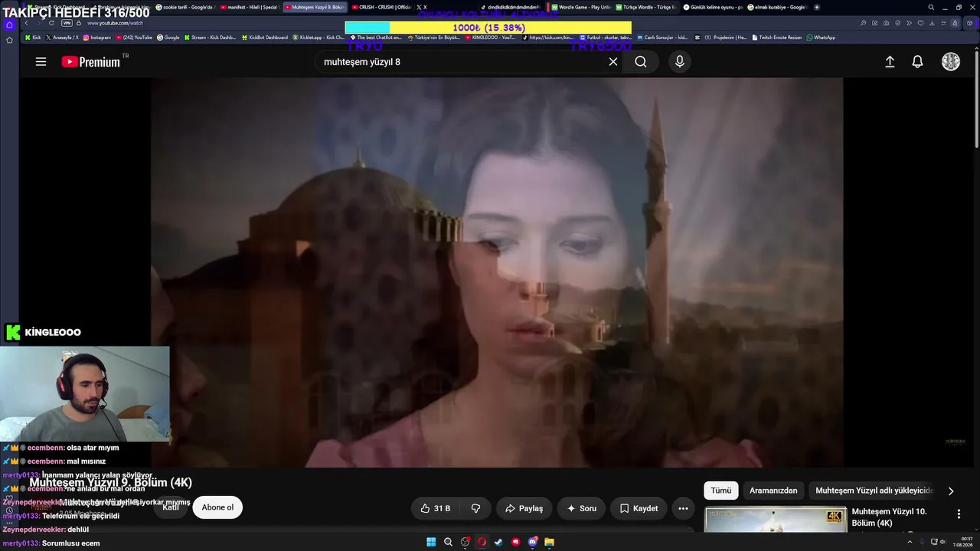Screen dimensions: 980x551
Task: Reload the page with the refresh icon
Action: [x=51, y=23]
